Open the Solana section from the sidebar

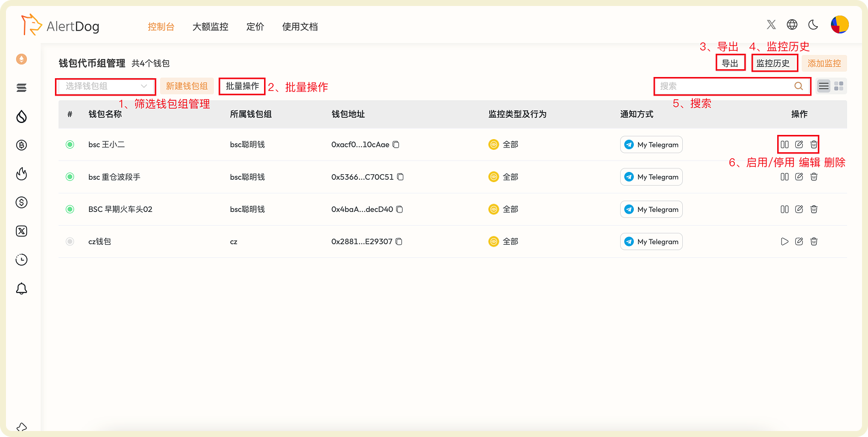[22, 87]
